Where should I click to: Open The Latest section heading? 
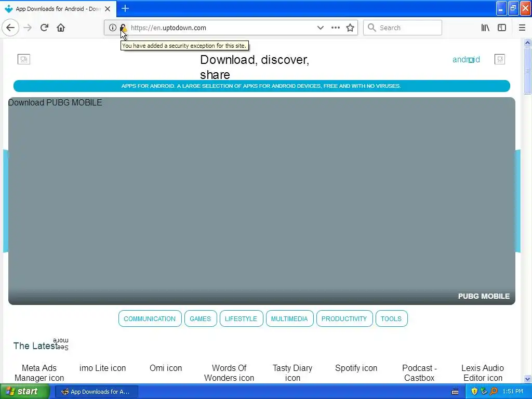(35, 345)
